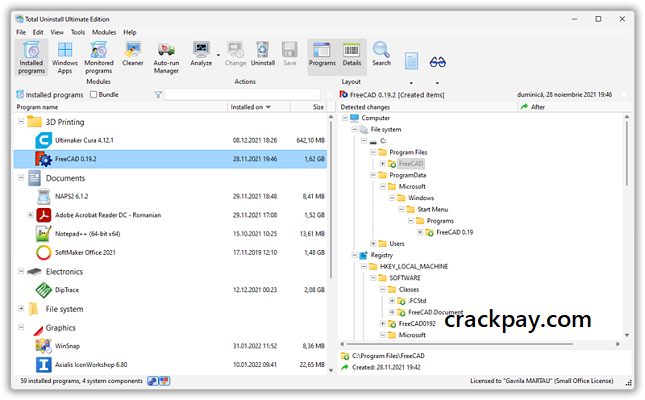Collapse the Graphics group
Image resolution: width=645 pixels, height=400 pixels.
(21, 327)
